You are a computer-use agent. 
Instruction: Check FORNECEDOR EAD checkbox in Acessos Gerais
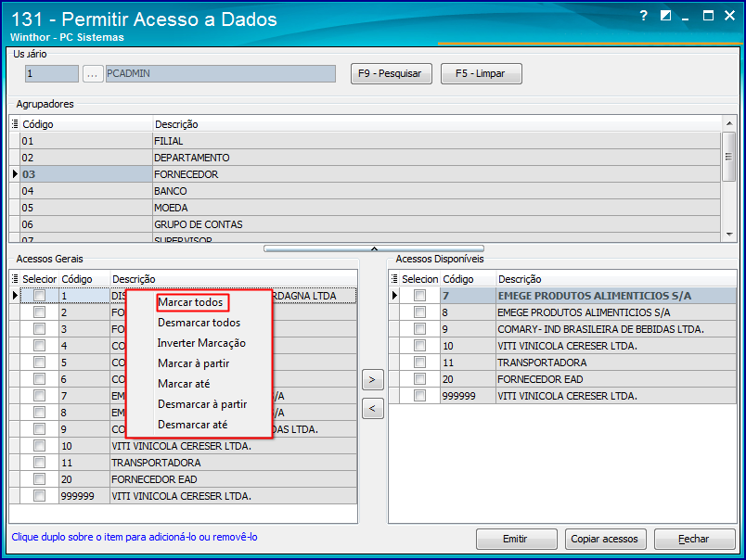(40, 479)
